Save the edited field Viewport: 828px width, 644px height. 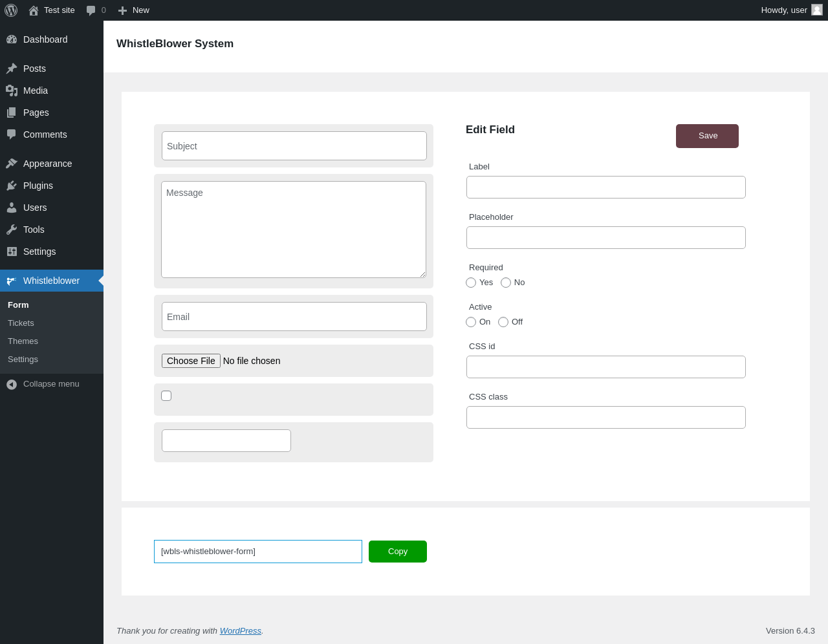707,136
